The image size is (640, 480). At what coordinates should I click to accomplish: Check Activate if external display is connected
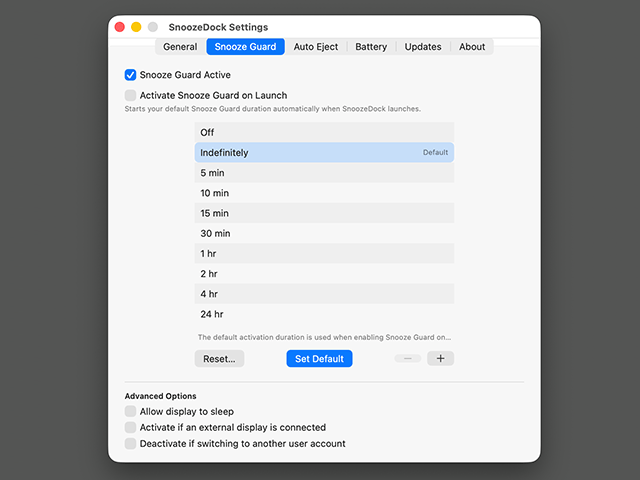(x=130, y=427)
